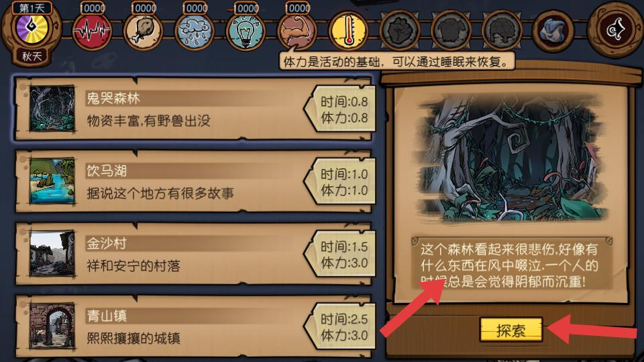Select the 金沙村 village entry

pyautogui.click(x=194, y=254)
